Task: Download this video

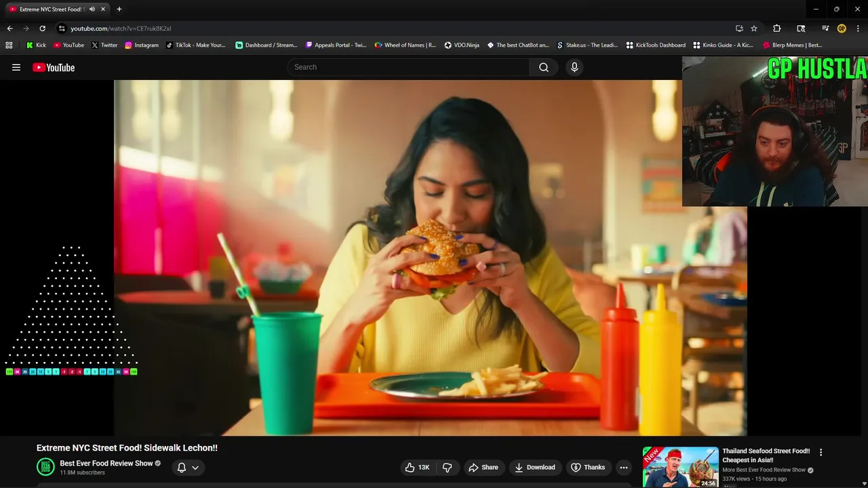Action: coord(534,467)
